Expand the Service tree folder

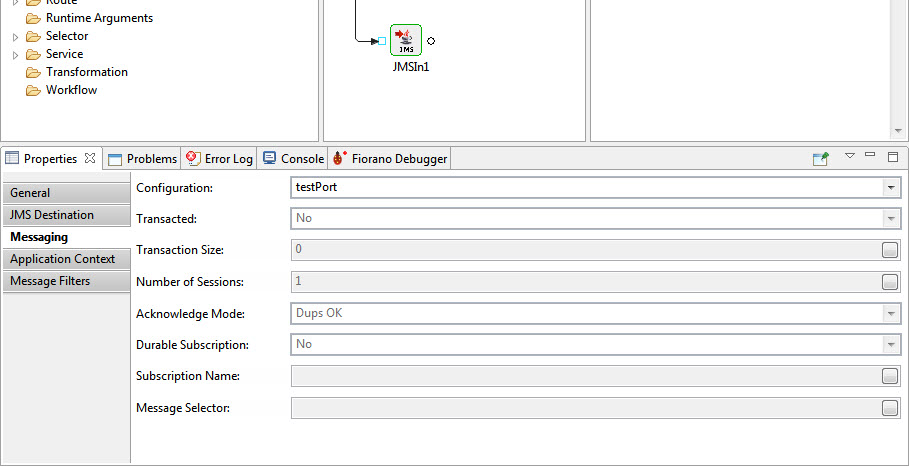pyautogui.click(x=15, y=54)
